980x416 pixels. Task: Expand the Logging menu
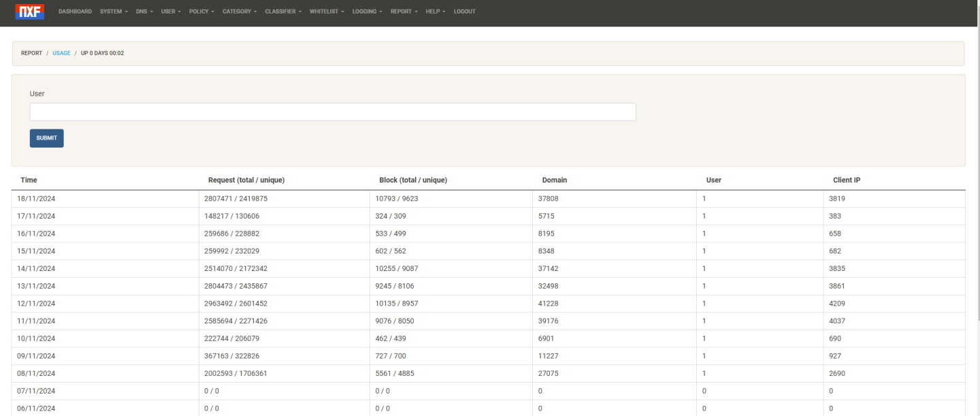tap(367, 12)
